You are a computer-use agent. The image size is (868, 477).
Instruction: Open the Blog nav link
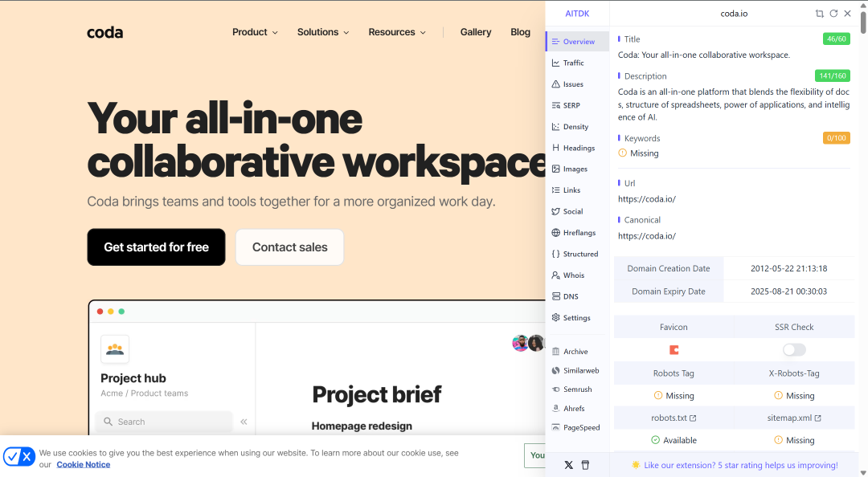(520, 32)
